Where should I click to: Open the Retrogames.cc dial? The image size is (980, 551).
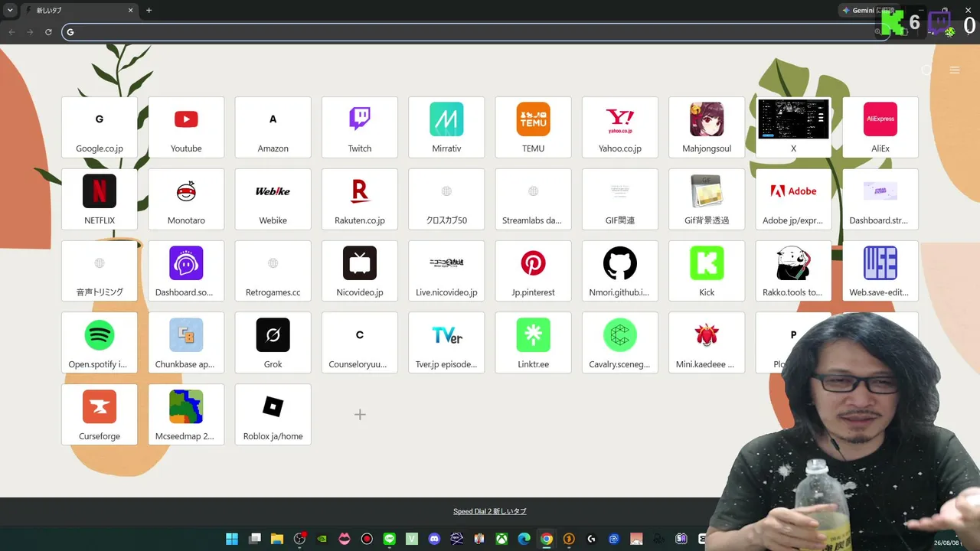pos(273,271)
